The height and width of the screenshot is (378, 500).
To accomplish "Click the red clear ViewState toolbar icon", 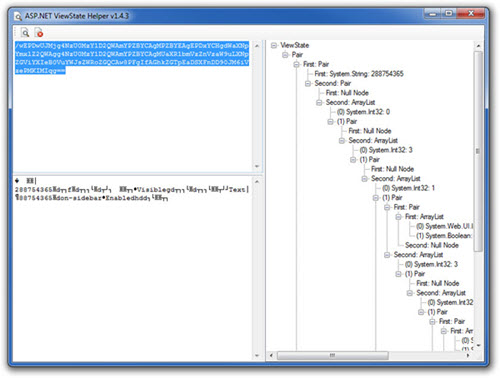I will [x=39, y=33].
